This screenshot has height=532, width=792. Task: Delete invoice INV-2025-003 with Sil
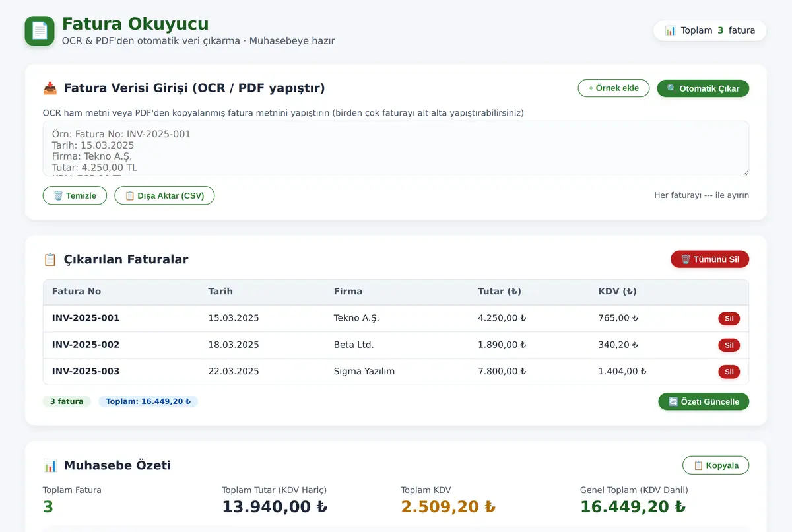coord(729,372)
